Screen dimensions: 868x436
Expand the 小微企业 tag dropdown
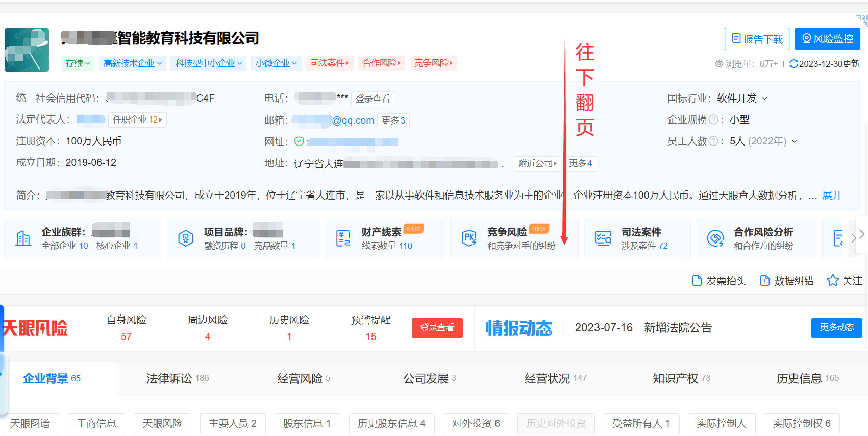[276, 63]
